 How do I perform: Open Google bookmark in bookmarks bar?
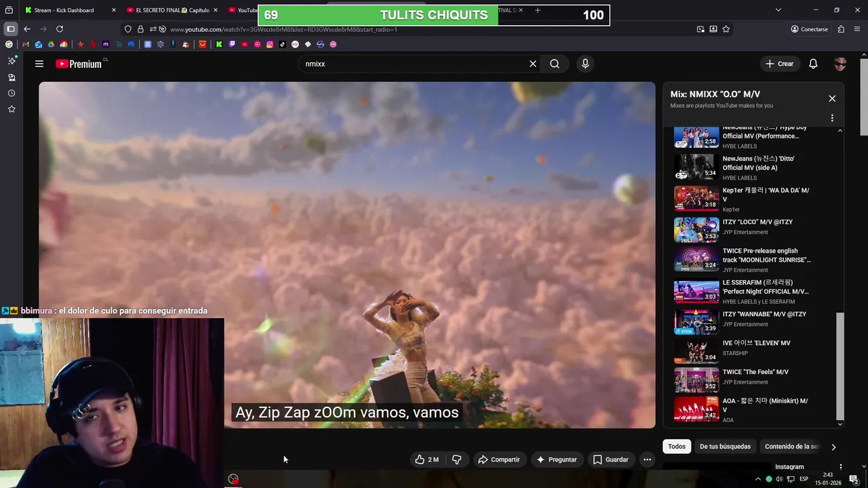click(x=9, y=44)
